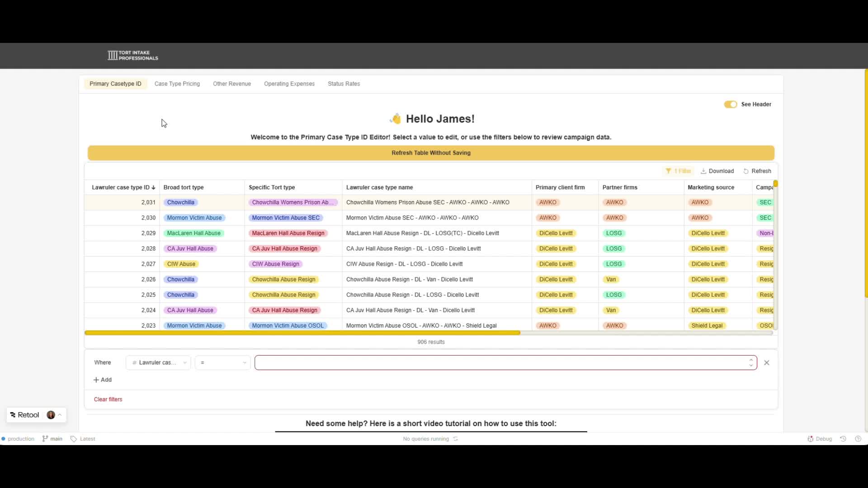Click the user avatar beside Retool
The image size is (868, 488).
(51, 415)
